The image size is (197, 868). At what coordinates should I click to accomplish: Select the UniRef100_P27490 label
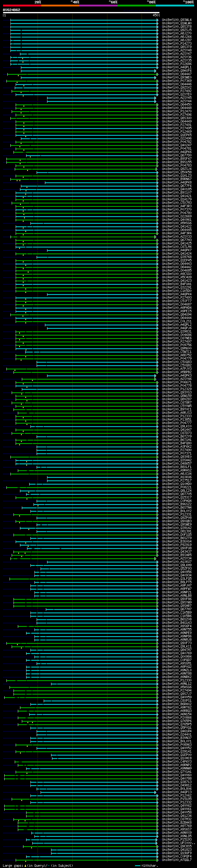pos(176,450)
